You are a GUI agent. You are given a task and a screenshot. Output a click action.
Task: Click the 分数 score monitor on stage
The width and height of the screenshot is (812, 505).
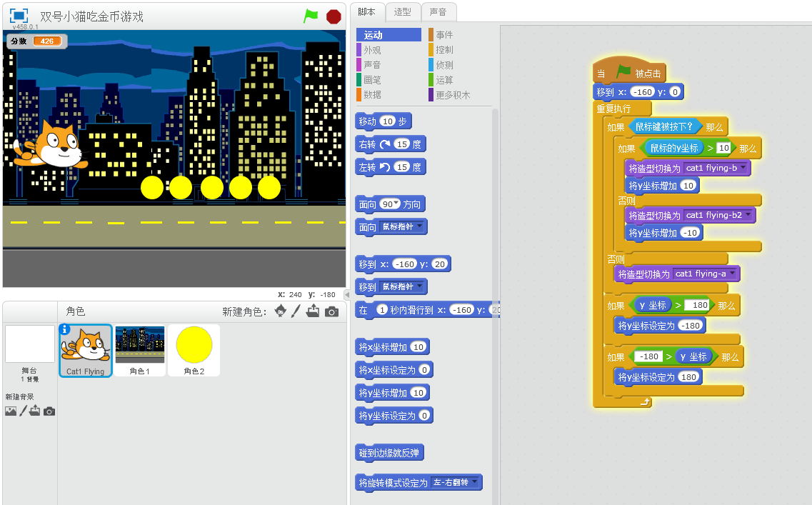point(36,41)
